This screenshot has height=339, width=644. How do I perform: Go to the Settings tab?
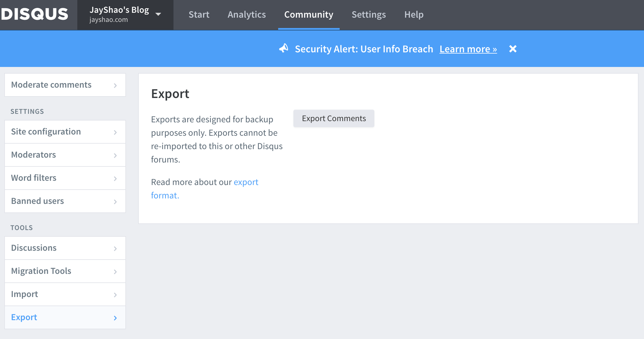coord(369,15)
